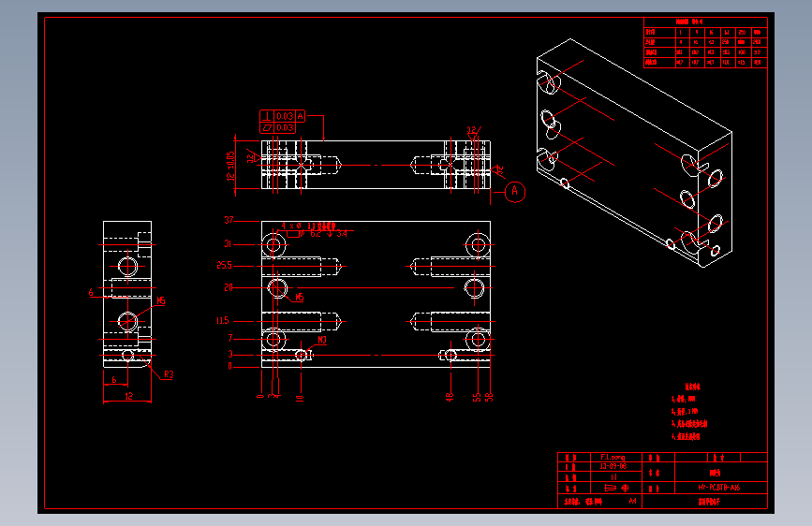
Task: Click the tolerance table at top right
Action: click(x=705, y=42)
